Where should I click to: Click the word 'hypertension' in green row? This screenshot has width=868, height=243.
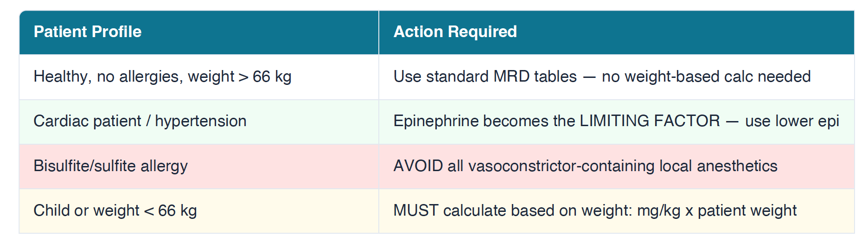point(200,121)
